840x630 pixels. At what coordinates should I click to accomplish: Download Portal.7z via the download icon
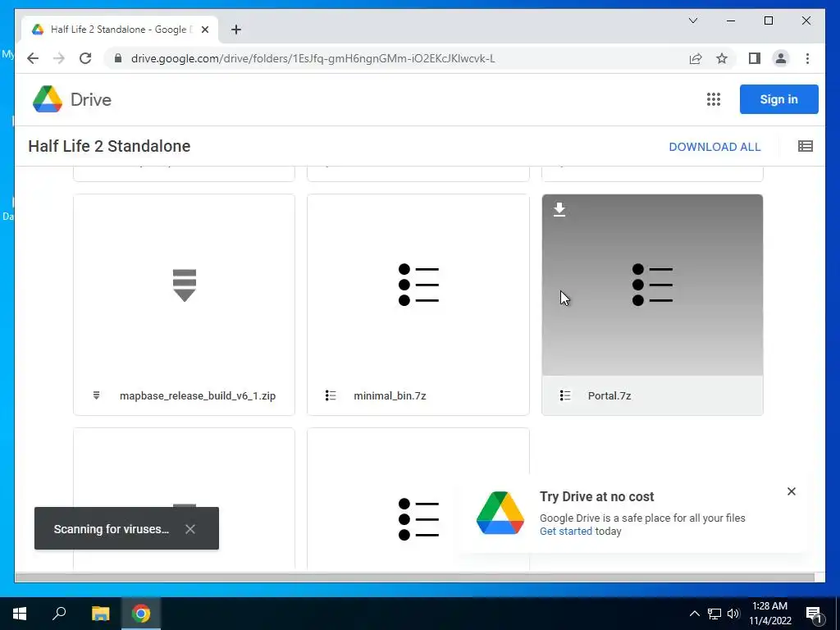click(559, 209)
